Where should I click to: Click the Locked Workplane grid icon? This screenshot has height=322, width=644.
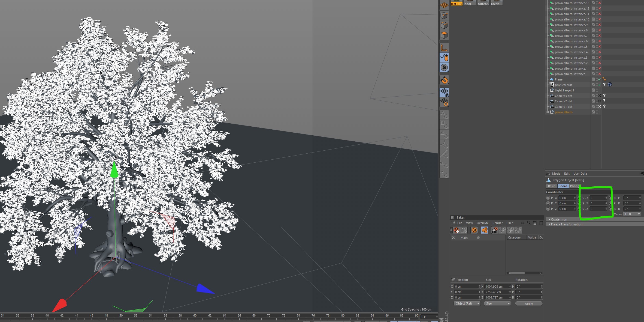(x=444, y=93)
